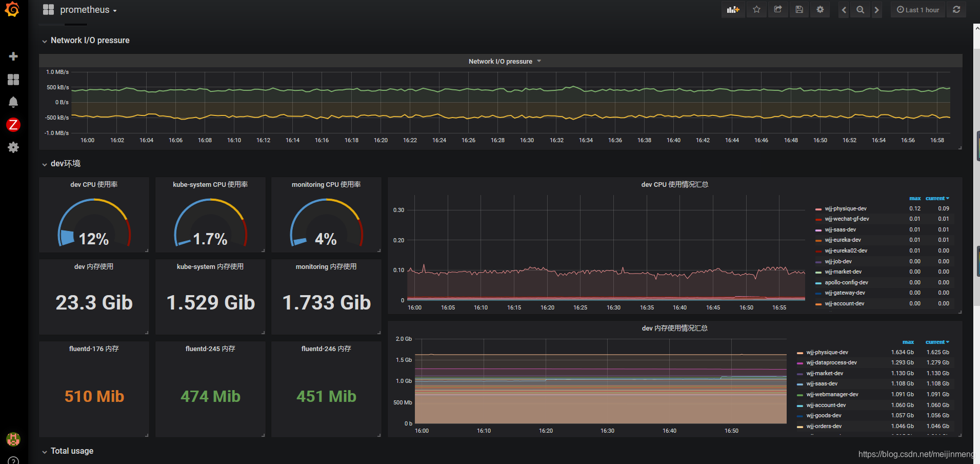This screenshot has width=980, height=464.
Task: Open the dev 内存使用情况汇总 panel title
Action: tap(675, 328)
